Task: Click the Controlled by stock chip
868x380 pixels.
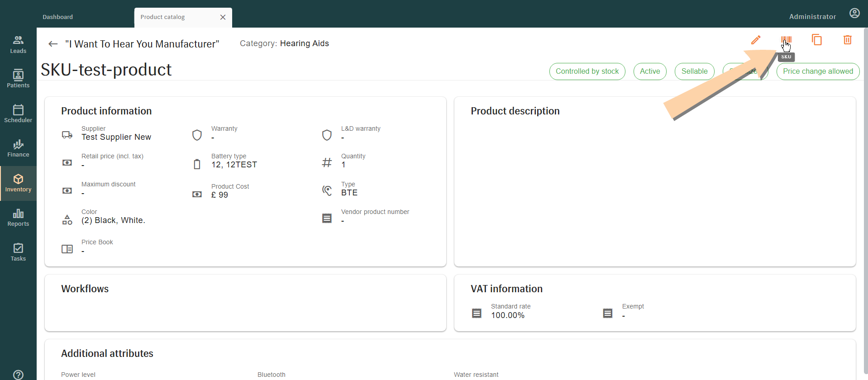Action: click(x=587, y=71)
